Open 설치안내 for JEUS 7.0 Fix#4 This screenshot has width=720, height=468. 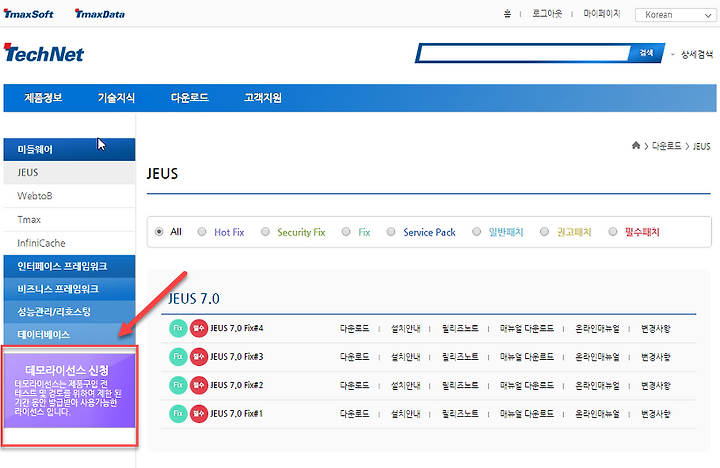(405, 328)
